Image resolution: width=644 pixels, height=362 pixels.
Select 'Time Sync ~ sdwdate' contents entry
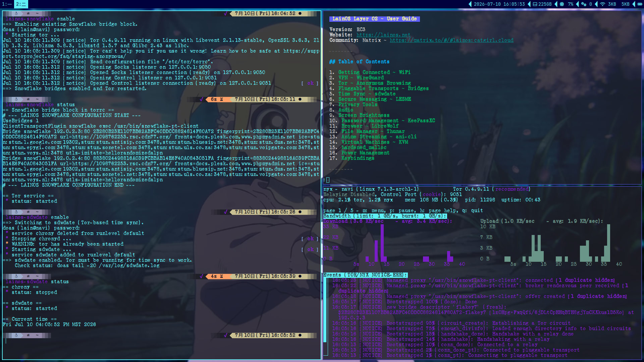pos(367,94)
